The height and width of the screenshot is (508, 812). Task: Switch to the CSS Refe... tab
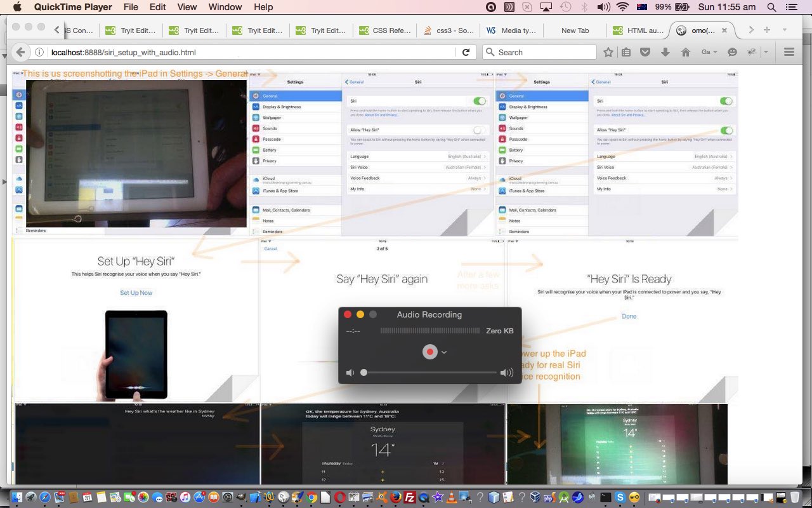coord(384,30)
